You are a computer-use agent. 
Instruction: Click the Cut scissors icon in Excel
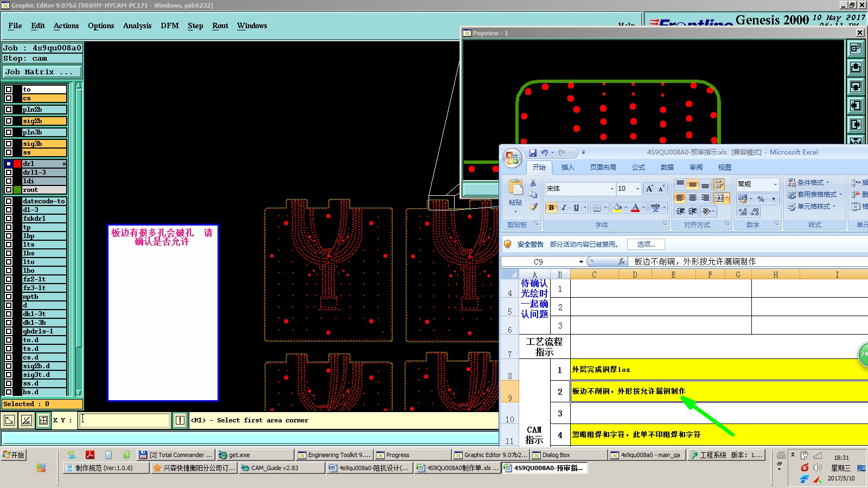coord(533,183)
